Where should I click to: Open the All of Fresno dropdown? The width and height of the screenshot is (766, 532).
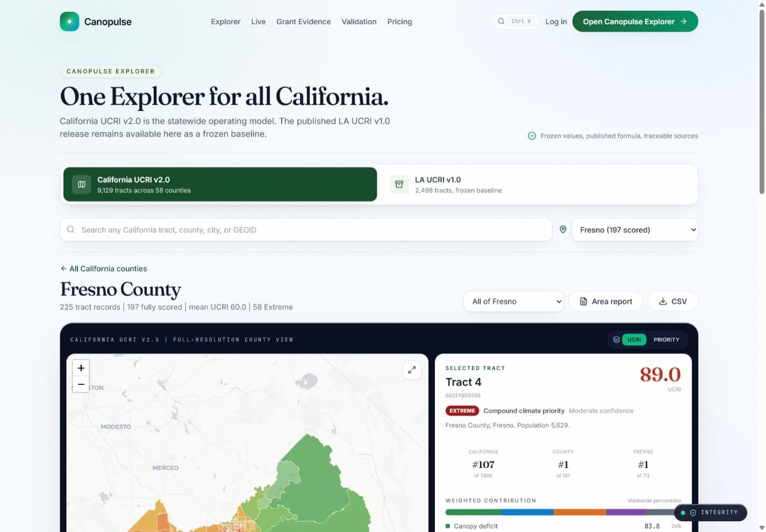513,301
